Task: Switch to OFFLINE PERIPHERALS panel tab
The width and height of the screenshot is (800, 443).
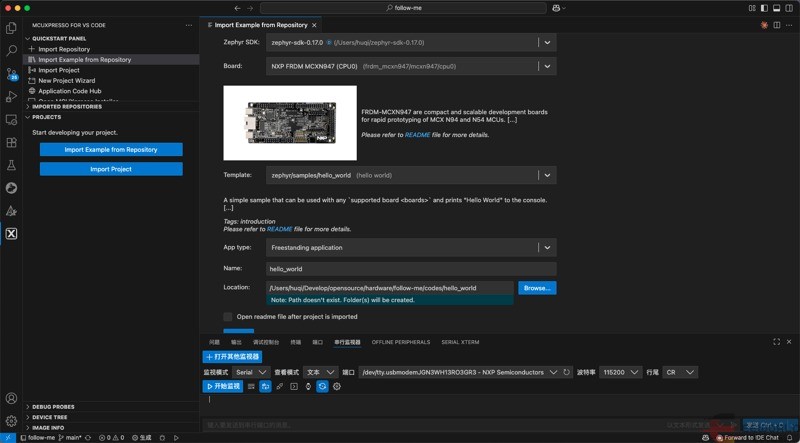Action: click(401, 342)
